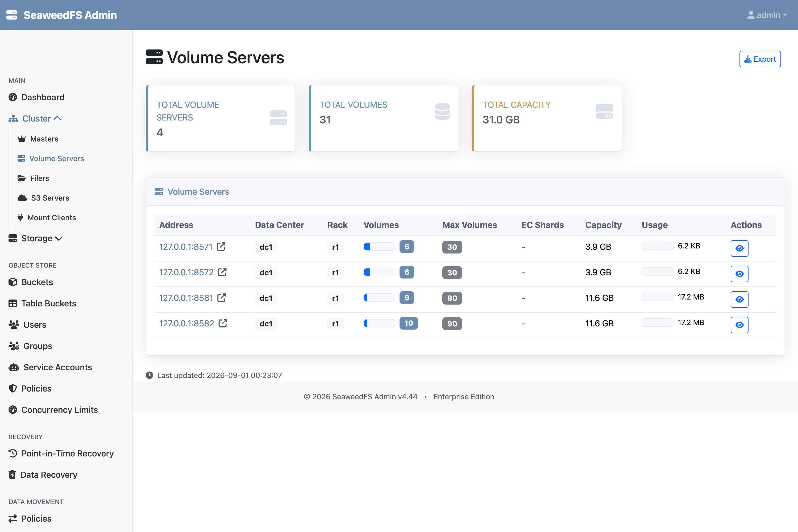
Task: Click external link icon for 127.0.0.1:8572
Action: [x=222, y=272]
